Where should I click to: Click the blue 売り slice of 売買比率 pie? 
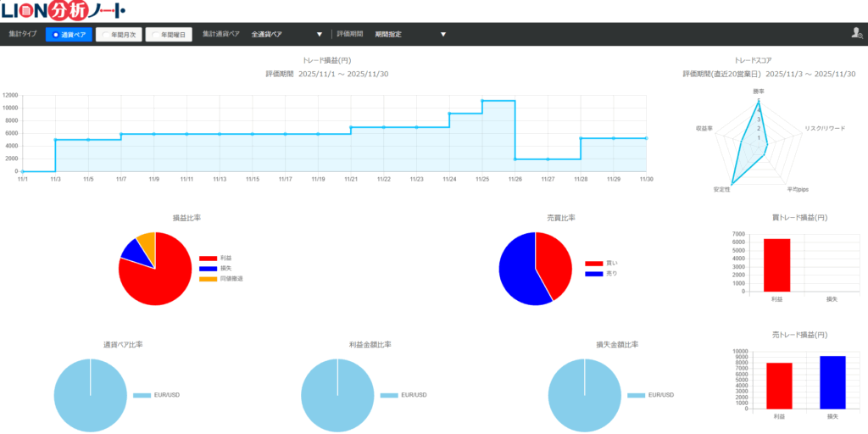coord(517,271)
